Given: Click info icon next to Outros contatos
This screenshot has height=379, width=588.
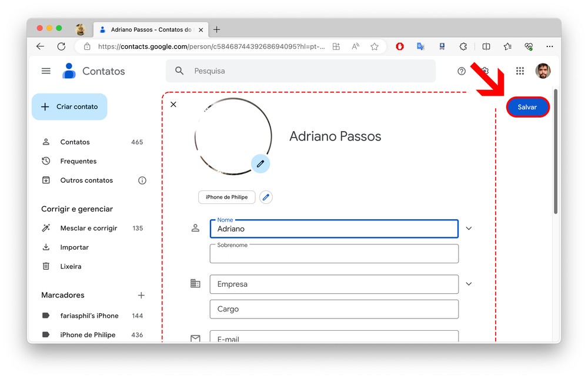Looking at the screenshot, I should [142, 180].
